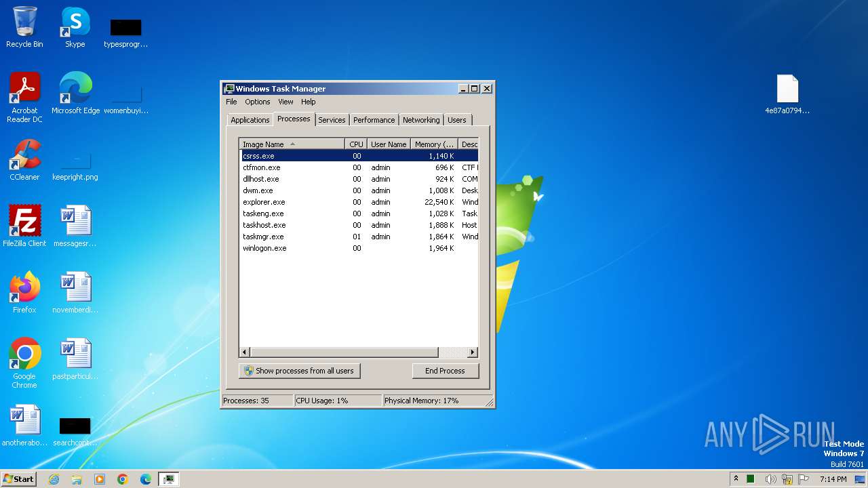Screen dimensions: 868x488
Task: Select the ctfmon.exe process
Action: [x=359, y=167]
